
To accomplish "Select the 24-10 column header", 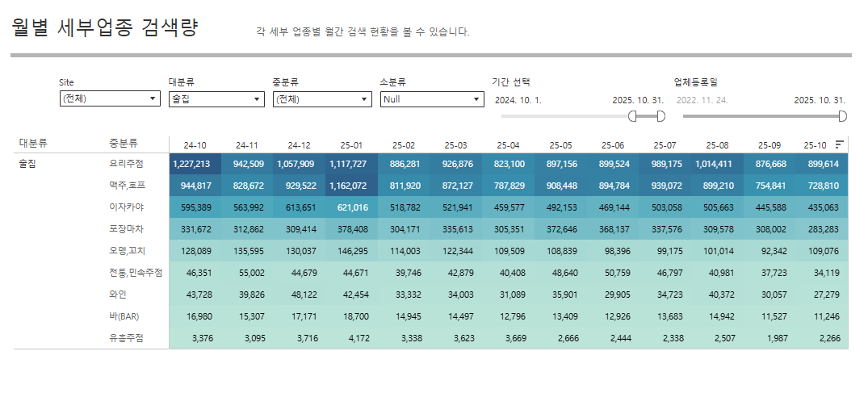I will tap(195, 145).
